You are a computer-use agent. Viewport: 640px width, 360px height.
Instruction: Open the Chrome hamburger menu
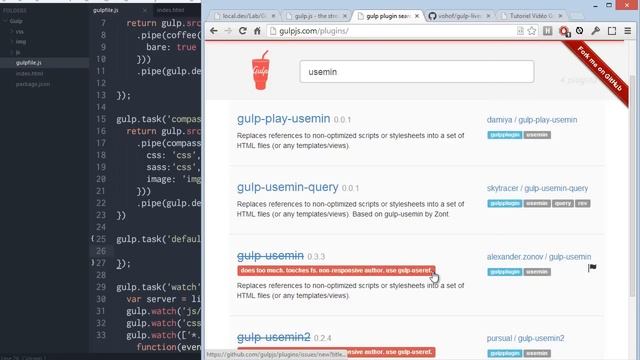(628, 31)
